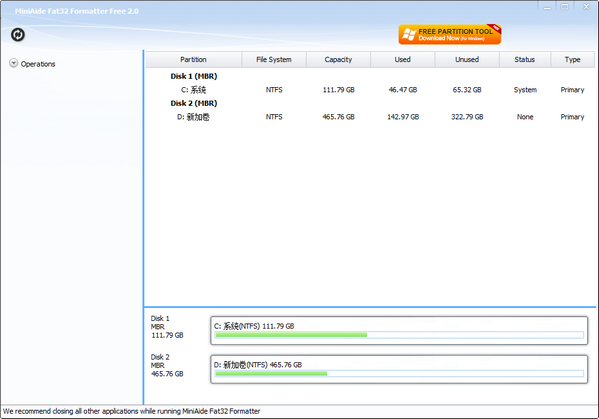Open the Free Partition Tool download banner
This screenshot has height=419, width=599.
tap(450, 34)
